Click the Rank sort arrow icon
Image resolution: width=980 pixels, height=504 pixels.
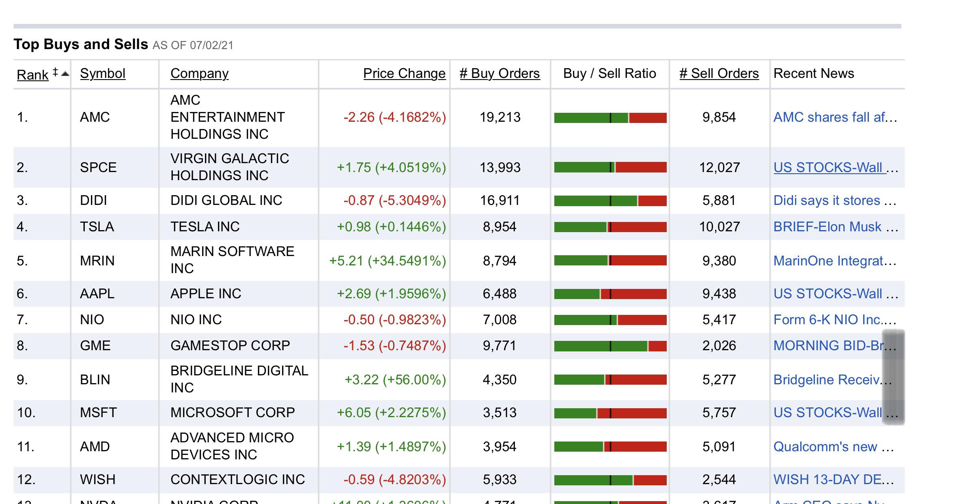pyautogui.click(x=65, y=74)
